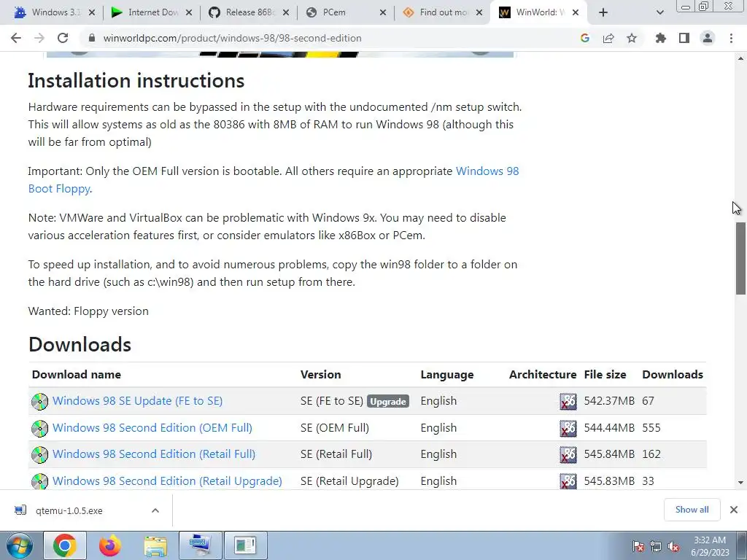This screenshot has height=560, width=747.
Task: Click the Download name column header
Action: [76, 375]
